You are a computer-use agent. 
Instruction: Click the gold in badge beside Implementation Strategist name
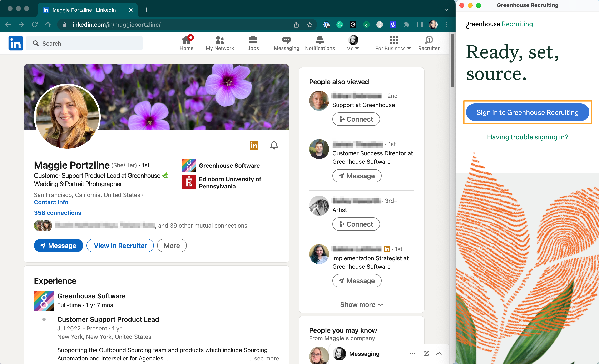[387, 249]
